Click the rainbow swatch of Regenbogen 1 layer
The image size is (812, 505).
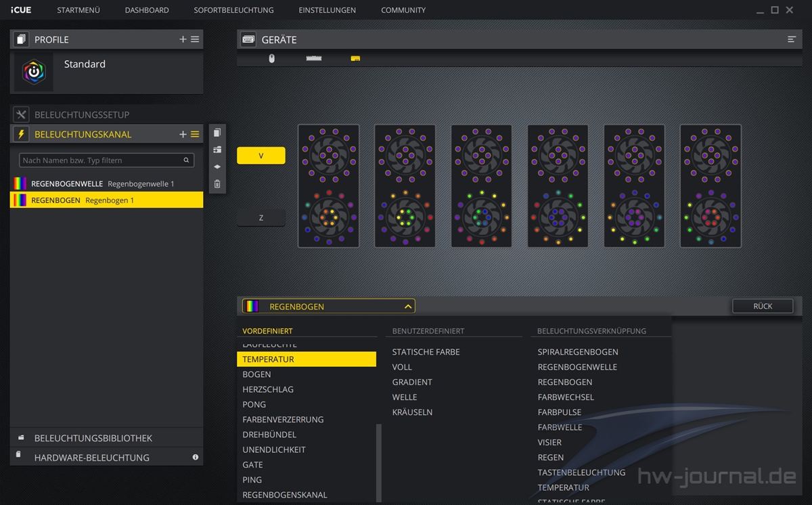coord(20,200)
